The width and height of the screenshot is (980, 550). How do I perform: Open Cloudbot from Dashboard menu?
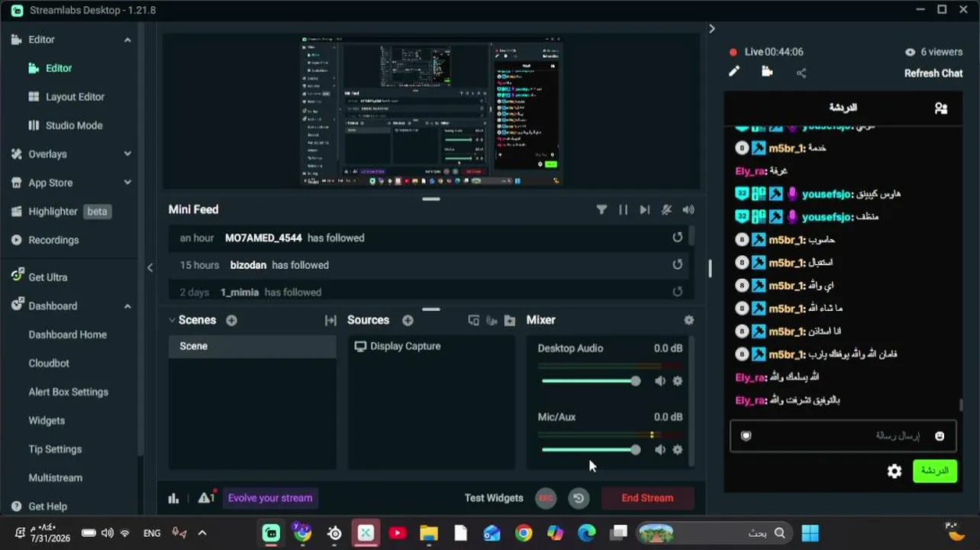tap(49, 364)
